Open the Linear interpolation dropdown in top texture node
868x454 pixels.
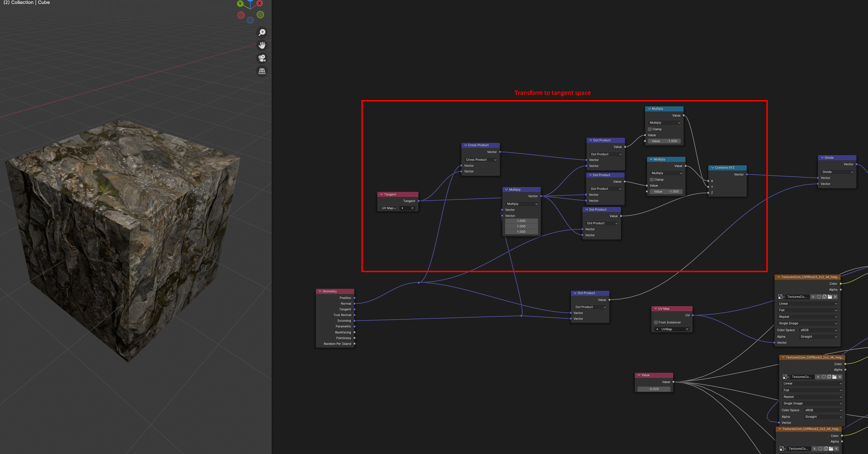pos(807,304)
